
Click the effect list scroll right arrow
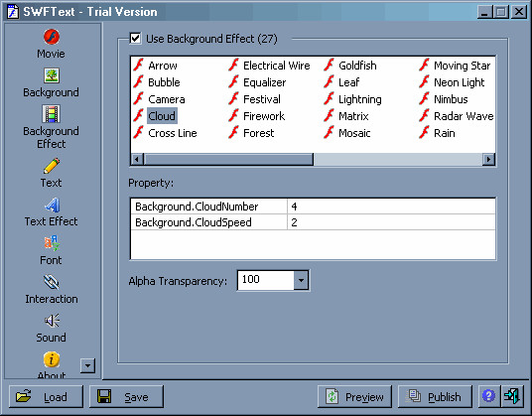point(488,159)
